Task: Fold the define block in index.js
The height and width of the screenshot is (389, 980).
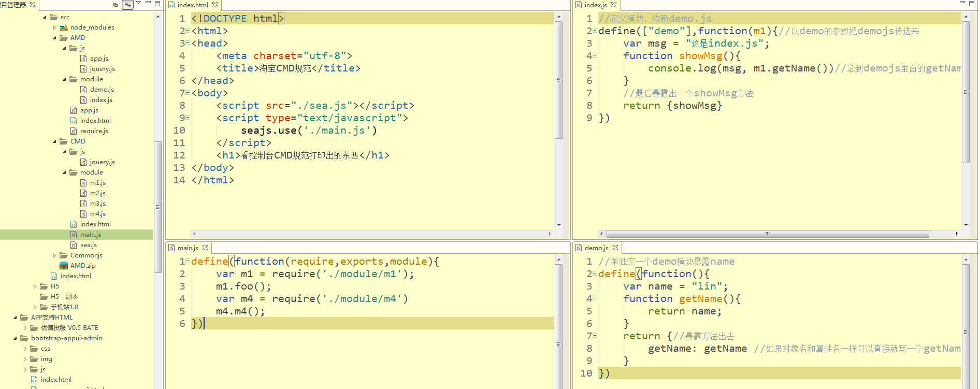Action: coord(595,31)
